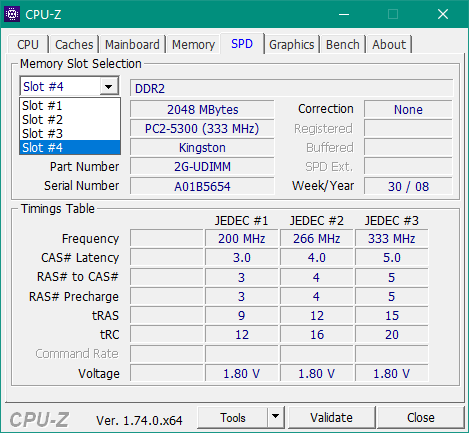Switch to the Caches tab

tap(74, 44)
